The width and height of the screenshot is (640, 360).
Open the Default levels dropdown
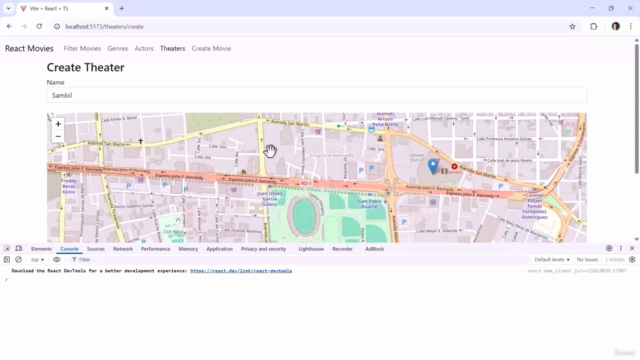[x=552, y=260]
